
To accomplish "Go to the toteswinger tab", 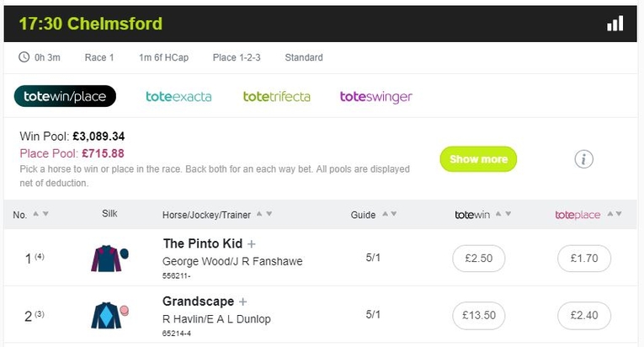I will pos(376,97).
